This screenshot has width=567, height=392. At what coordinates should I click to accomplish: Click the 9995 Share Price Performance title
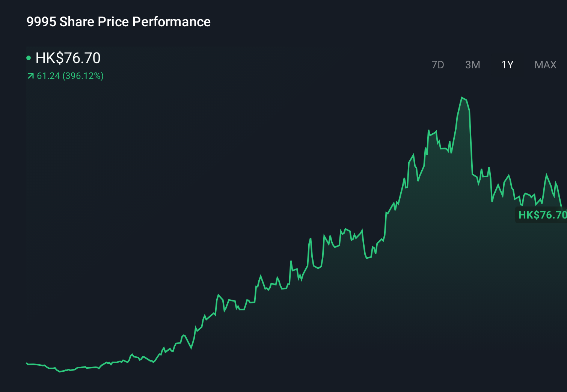[119, 22]
